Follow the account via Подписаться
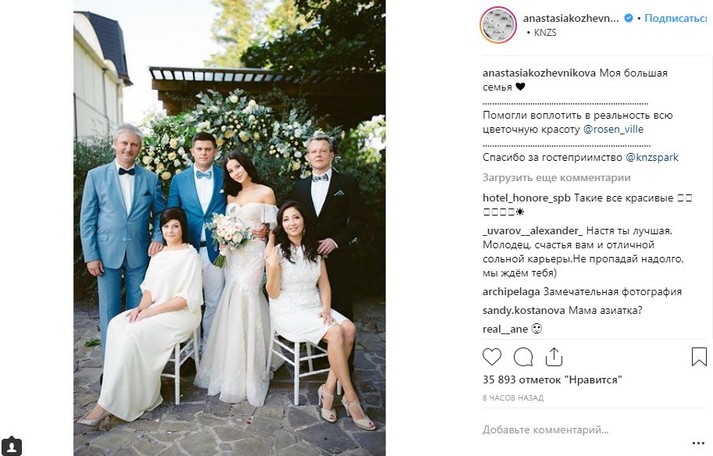Image resolution: width=713 pixels, height=456 pixels. pyautogui.click(x=676, y=18)
